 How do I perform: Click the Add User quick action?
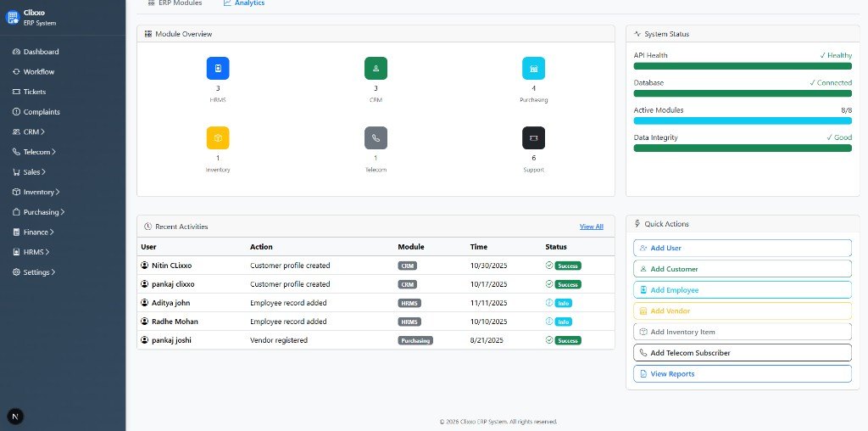tap(743, 249)
